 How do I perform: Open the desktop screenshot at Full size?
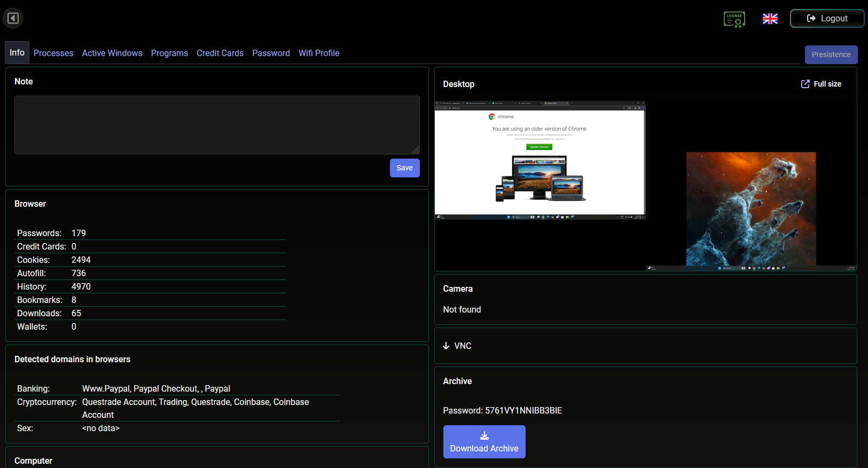[x=821, y=84]
